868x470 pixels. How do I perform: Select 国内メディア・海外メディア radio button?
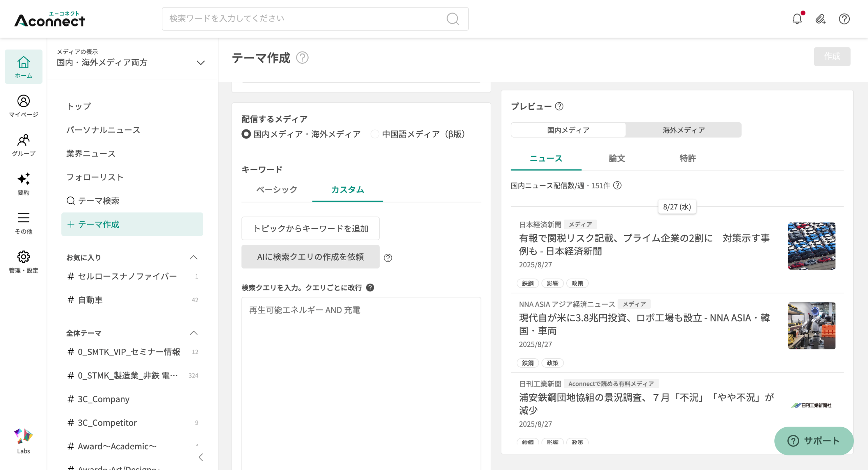pyautogui.click(x=246, y=134)
